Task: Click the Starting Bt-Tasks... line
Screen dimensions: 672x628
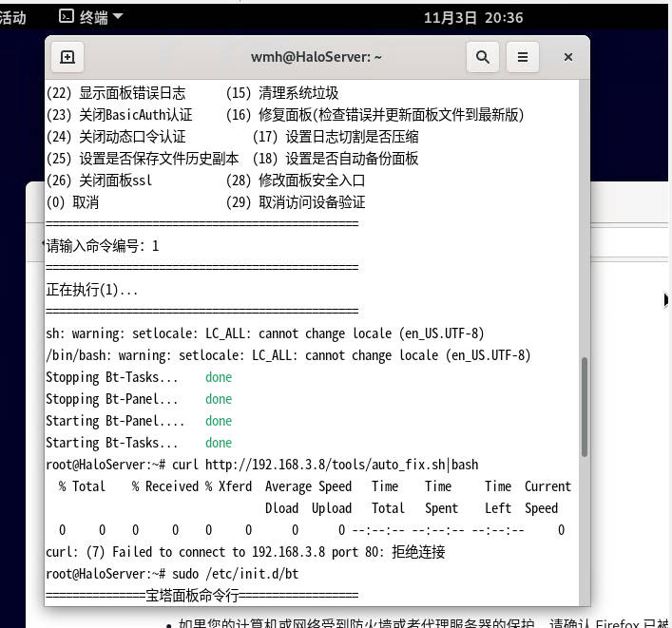Action: click(139, 443)
